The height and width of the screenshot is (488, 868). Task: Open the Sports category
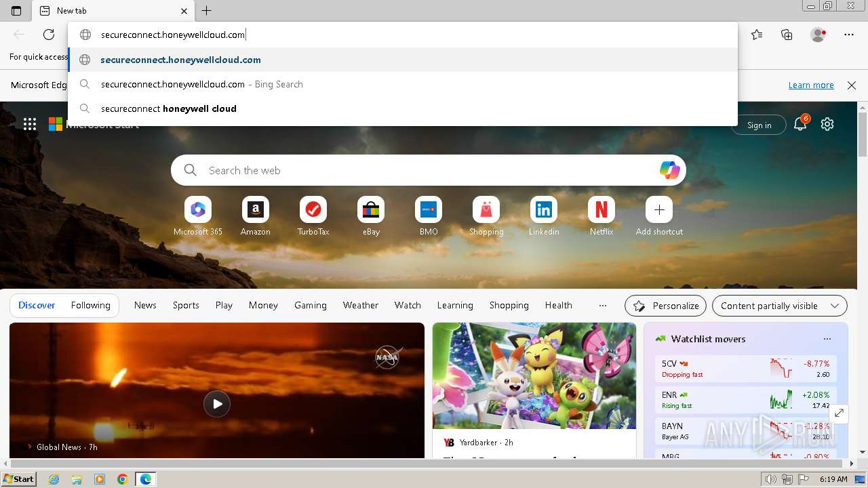186,305
